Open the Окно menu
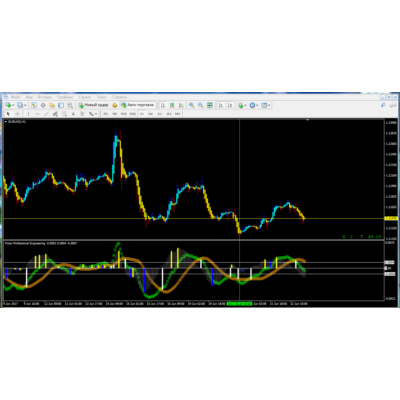The image size is (400, 400). 102,97
